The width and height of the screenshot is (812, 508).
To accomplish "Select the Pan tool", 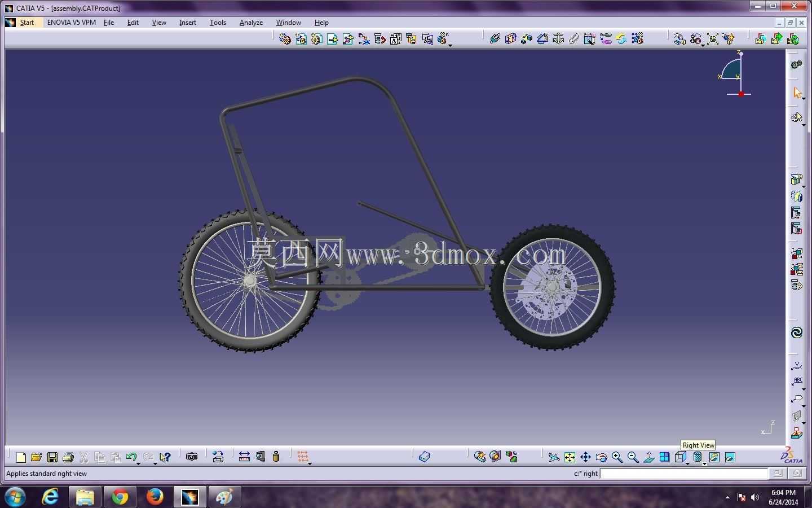I will tap(586, 457).
